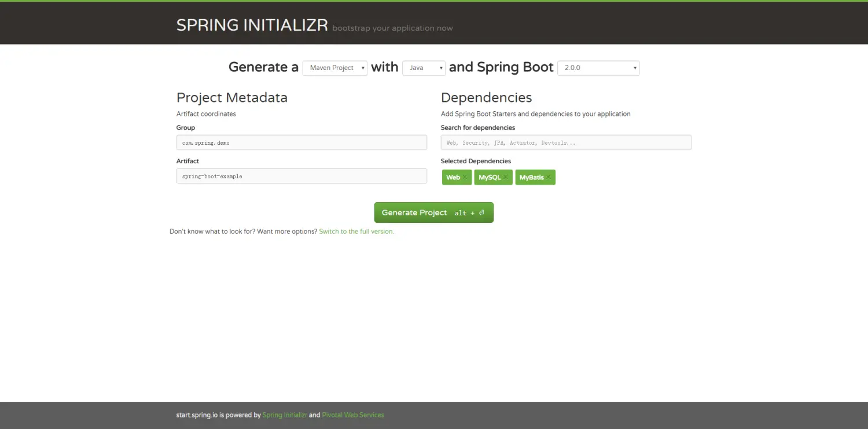The height and width of the screenshot is (429, 868).
Task: Click the Project Metadata heading
Action: tap(232, 97)
